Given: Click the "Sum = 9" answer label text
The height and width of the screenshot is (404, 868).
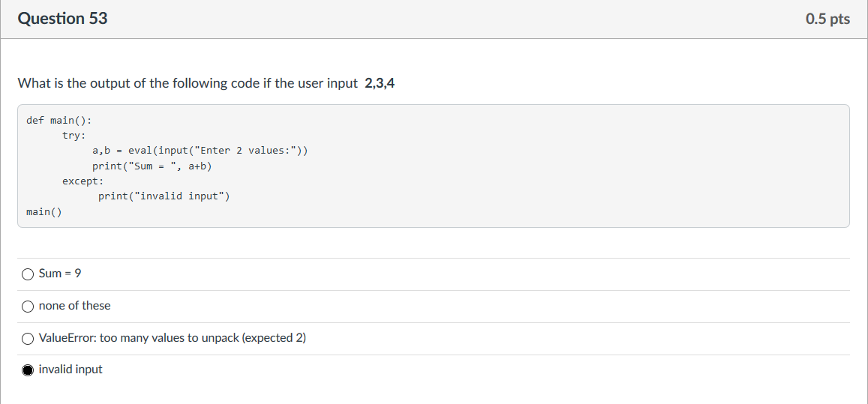Looking at the screenshot, I should pyautogui.click(x=60, y=274).
